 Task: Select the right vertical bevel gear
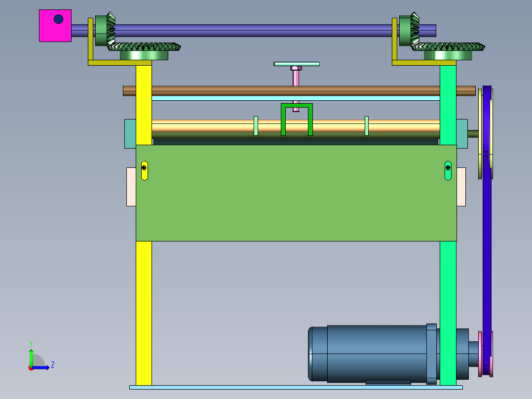(409, 30)
